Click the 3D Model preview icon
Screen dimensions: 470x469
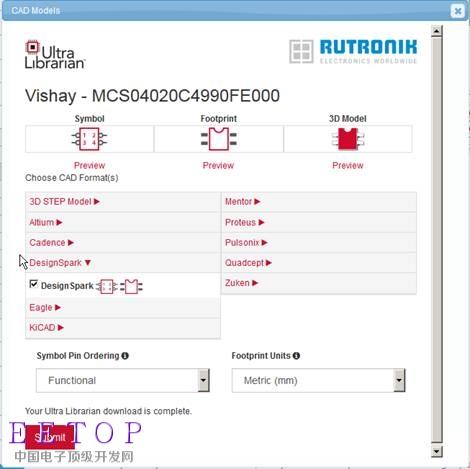click(x=348, y=139)
